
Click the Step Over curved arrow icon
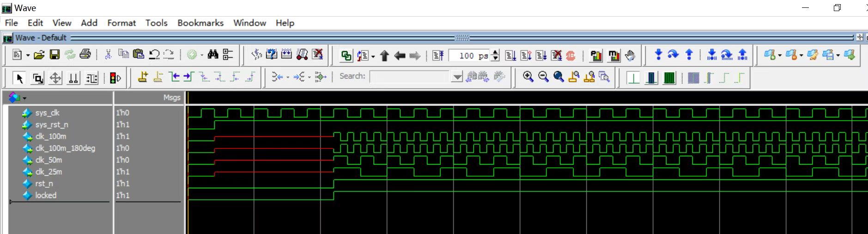pos(674,55)
